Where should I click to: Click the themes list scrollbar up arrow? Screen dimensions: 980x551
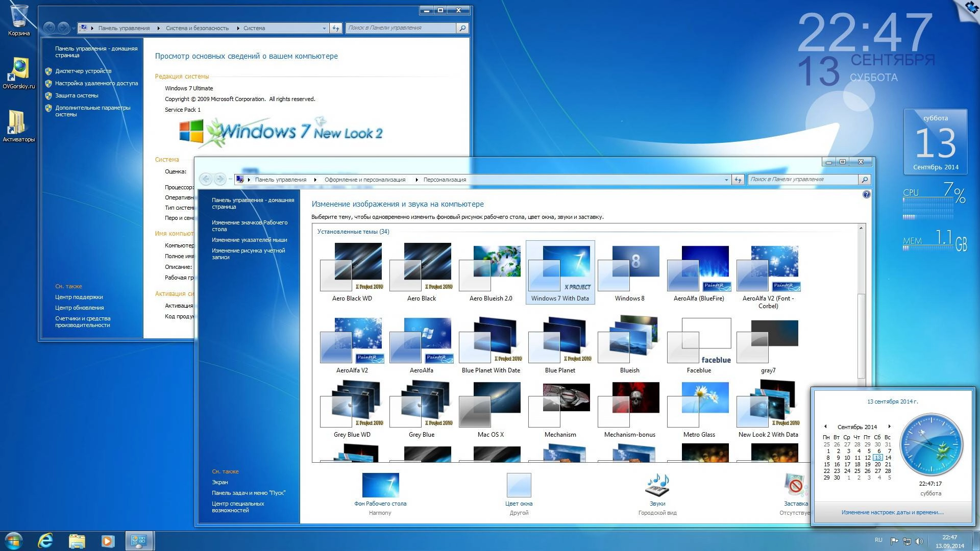point(861,228)
